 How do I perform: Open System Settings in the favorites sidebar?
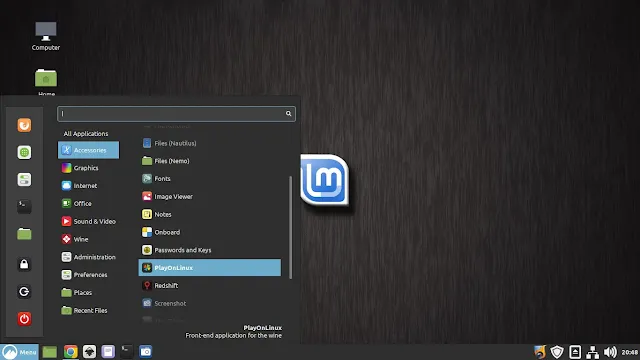click(24, 180)
